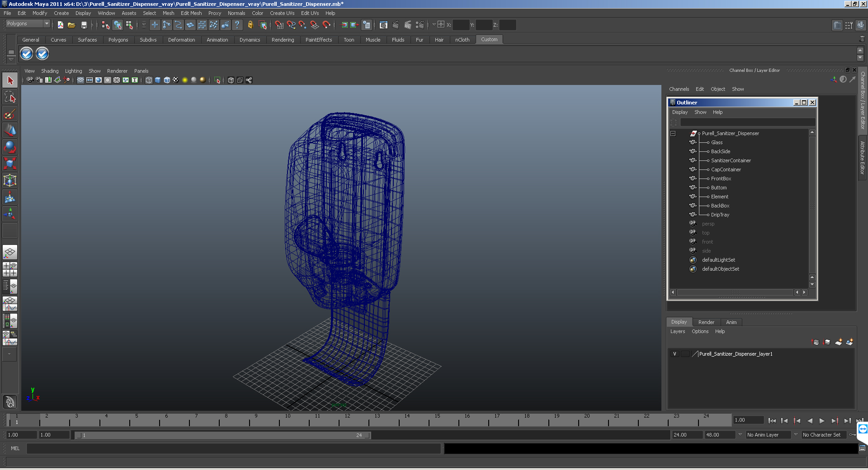Click the current frame 1.00 field
The width and height of the screenshot is (868, 470).
748,420
